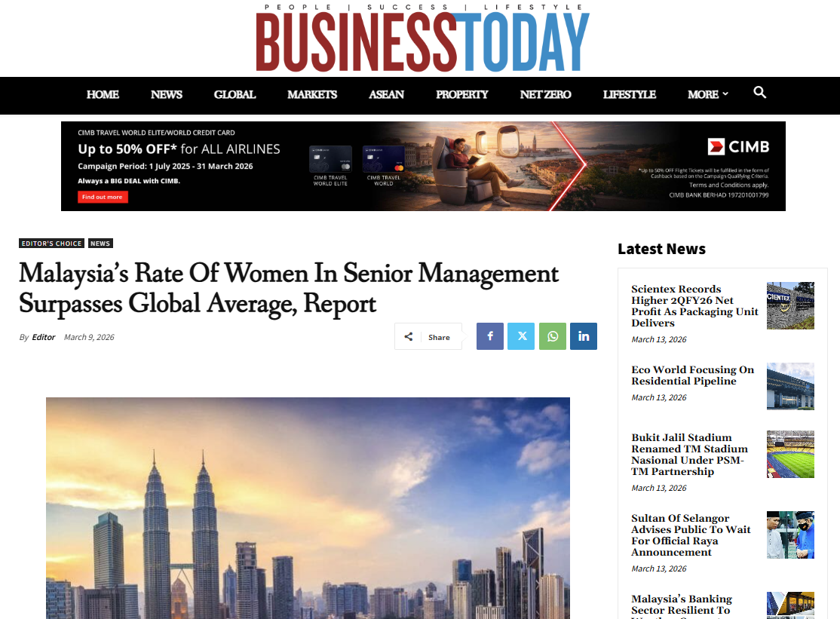
Task: Share article on X (Twitter)
Action: [521, 336]
